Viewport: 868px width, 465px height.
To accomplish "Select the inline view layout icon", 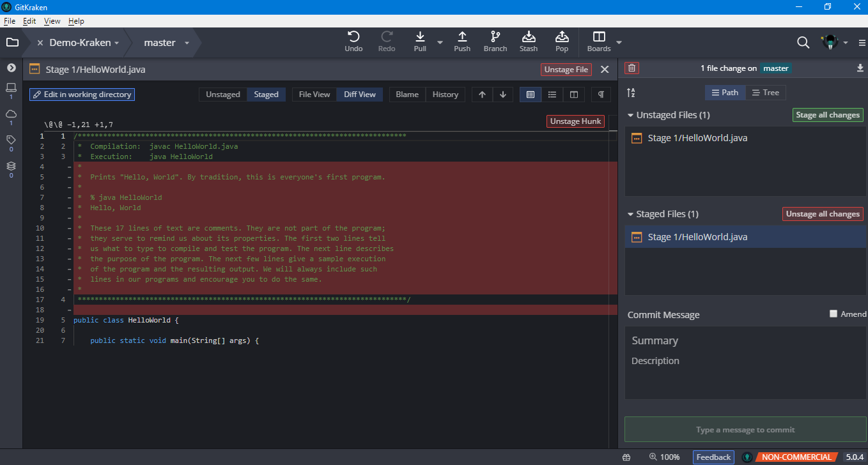I will [x=552, y=95].
